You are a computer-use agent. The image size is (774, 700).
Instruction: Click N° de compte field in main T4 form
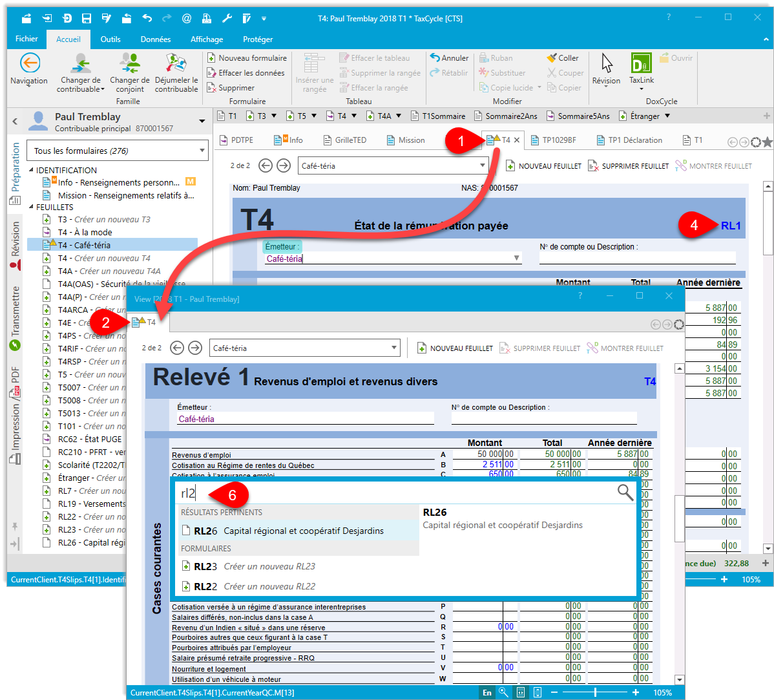637,258
